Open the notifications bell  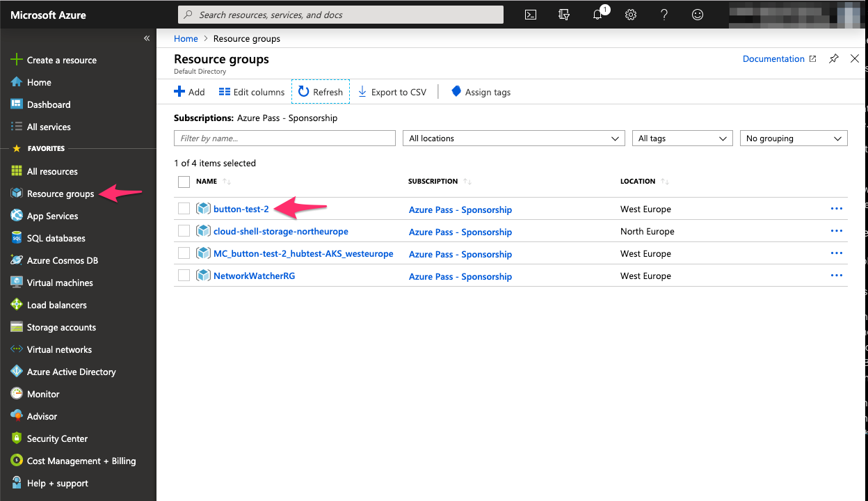click(598, 15)
